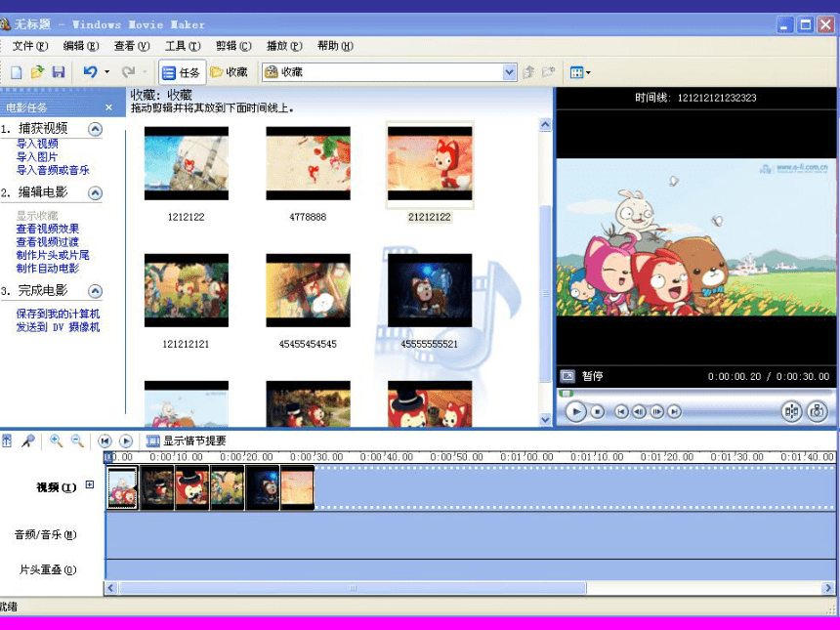
Task: Click the preview seek bar slider
Action: tap(567, 394)
